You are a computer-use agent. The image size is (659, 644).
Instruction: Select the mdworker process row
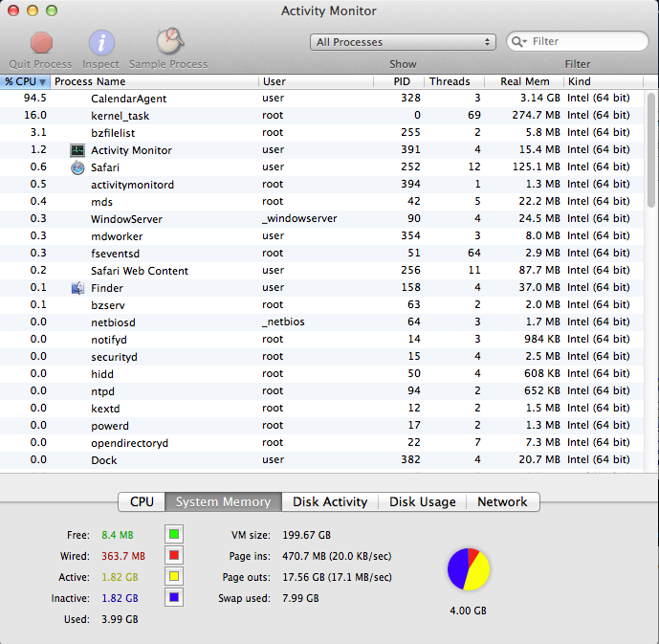321,236
